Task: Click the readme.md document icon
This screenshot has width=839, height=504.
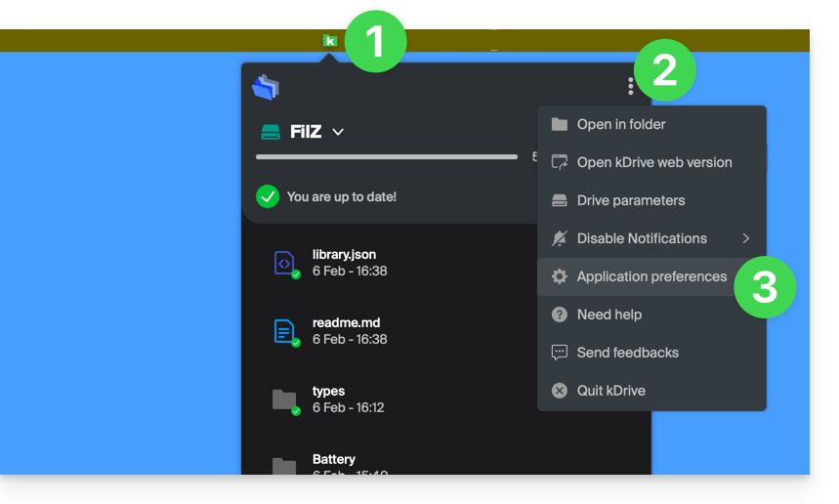Action: [284, 331]
